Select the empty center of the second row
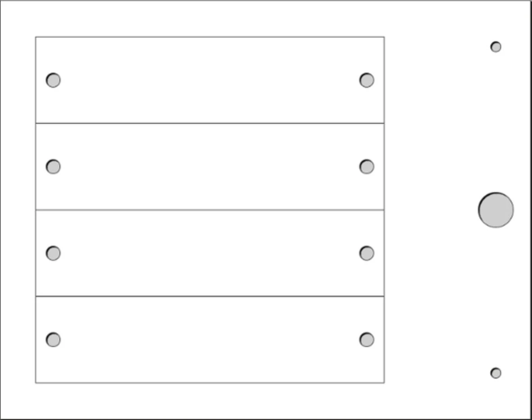 pyautogui.click(x=210, y=167)
